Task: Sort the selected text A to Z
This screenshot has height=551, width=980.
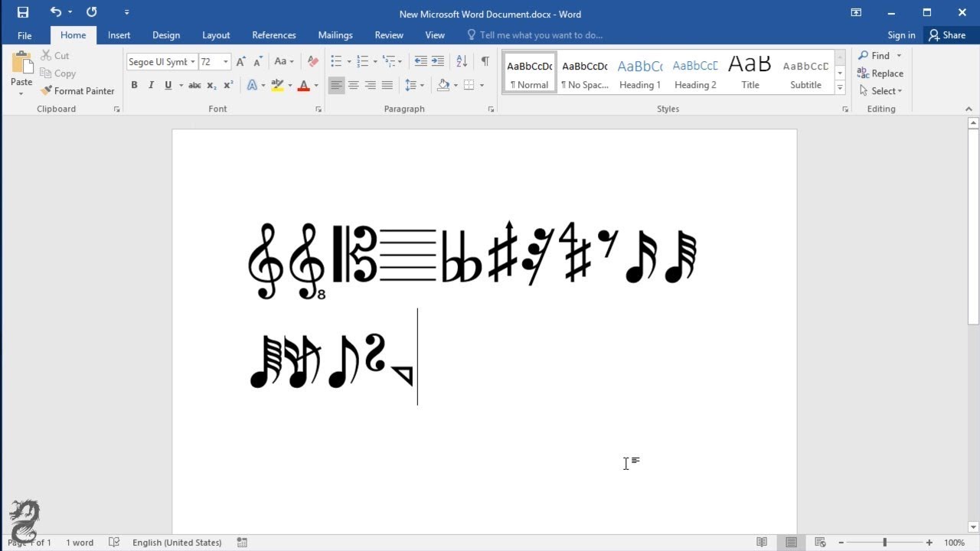Action: coord(462,62)
